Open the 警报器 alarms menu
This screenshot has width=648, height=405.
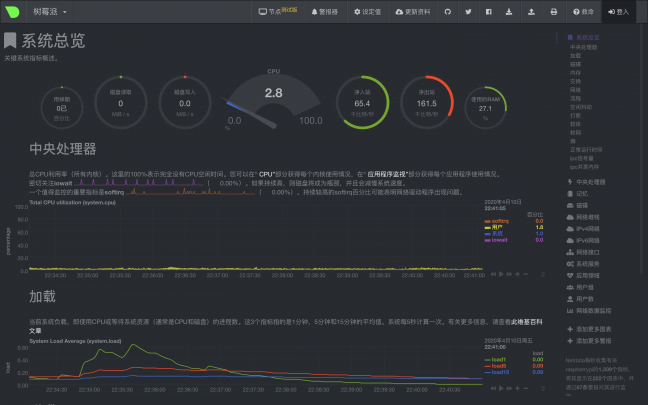tap(324, 12)
